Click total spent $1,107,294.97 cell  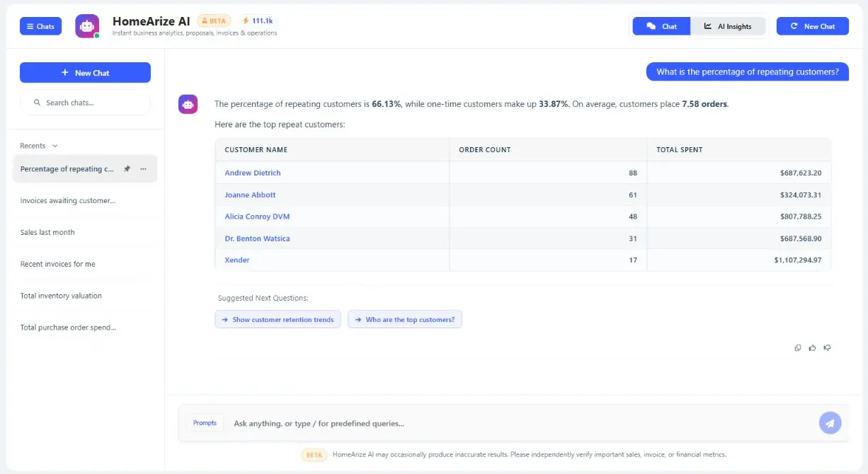[739, 260]
